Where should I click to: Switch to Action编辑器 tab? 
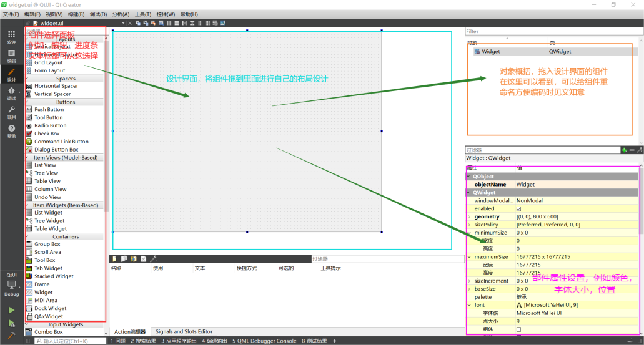coord(130,331)
